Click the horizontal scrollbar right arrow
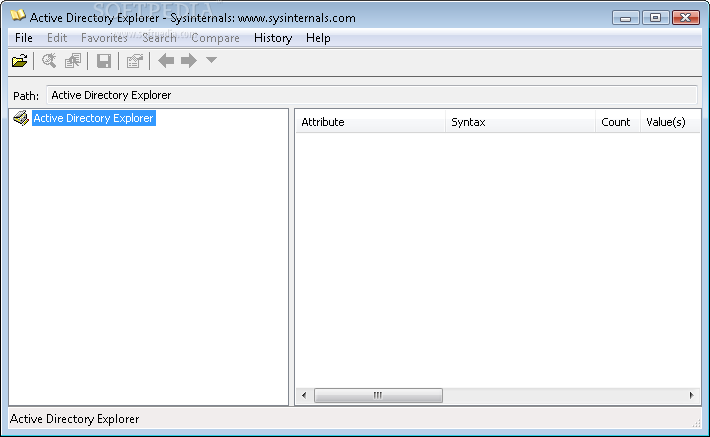Screen dimensions: 710x437 tap(691, 395)
